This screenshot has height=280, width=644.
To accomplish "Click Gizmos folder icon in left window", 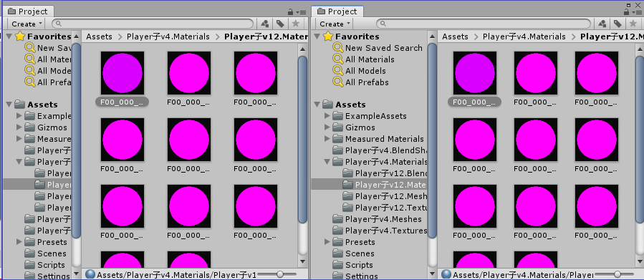I will pos(29,127).
